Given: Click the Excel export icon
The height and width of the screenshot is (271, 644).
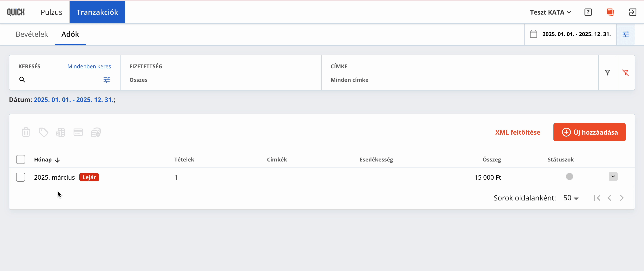Looking at the screenshot, I should (61, 132).
